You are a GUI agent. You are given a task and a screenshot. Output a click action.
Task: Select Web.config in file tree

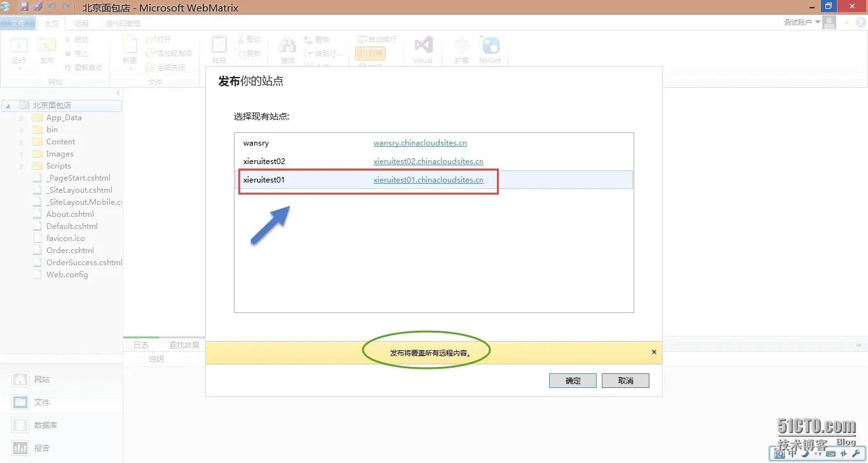67,275
